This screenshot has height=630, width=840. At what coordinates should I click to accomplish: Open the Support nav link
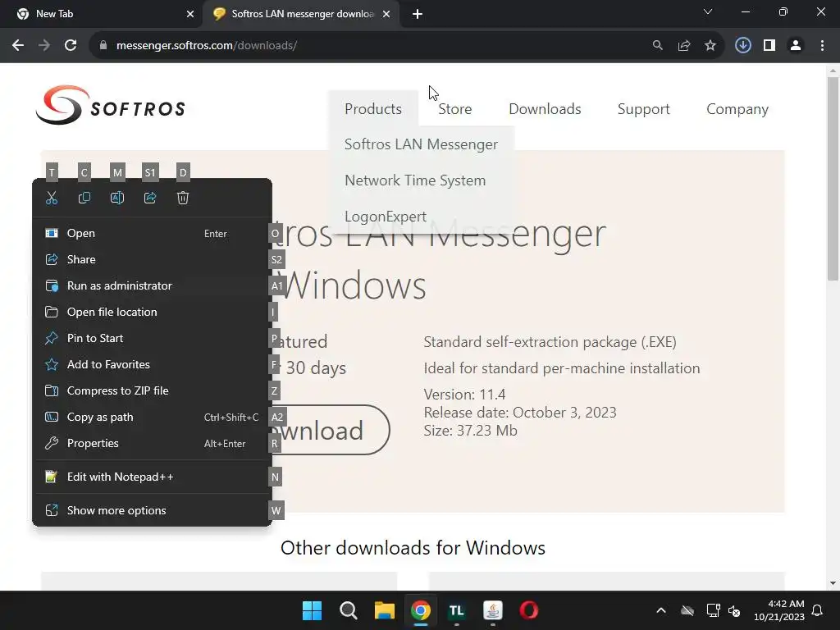coord(643,109)
